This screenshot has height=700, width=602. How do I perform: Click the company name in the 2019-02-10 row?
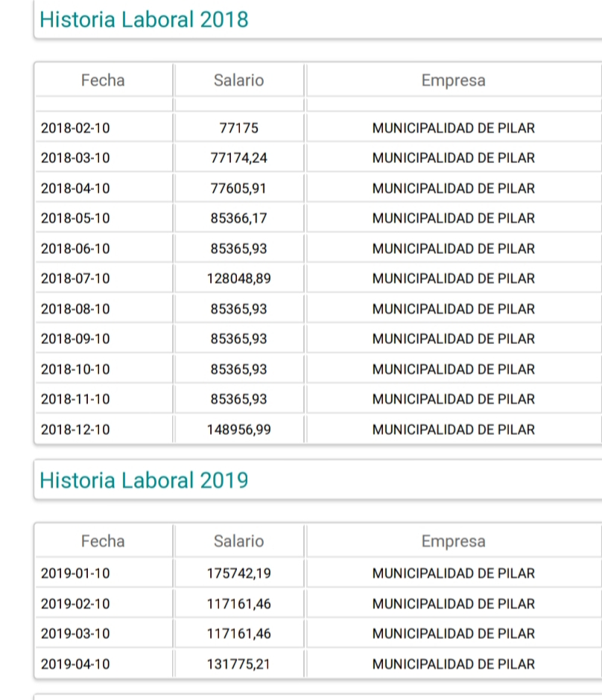pyautogui.click(x=453, y=603)
